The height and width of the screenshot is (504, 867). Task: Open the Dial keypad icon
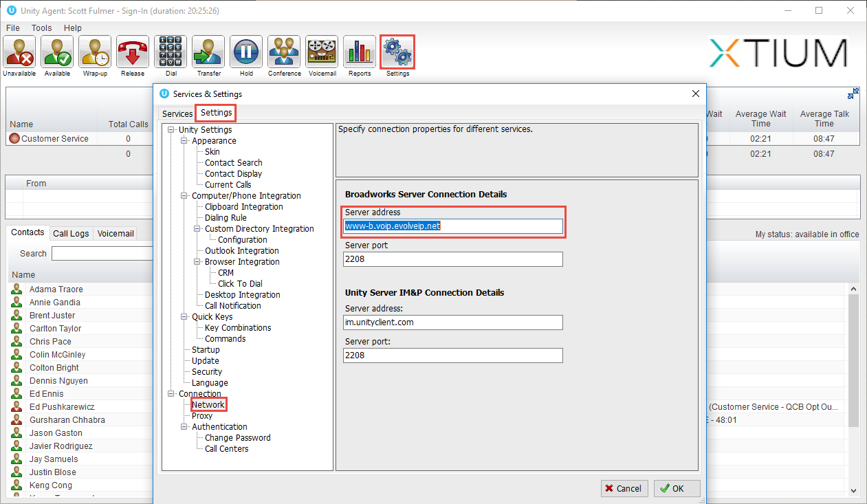[171, 52]
